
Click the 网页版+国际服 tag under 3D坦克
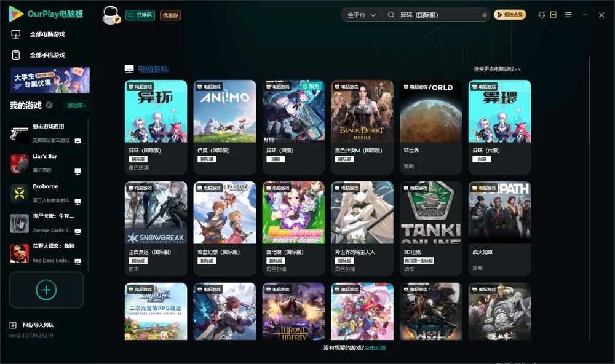(418, 261)
